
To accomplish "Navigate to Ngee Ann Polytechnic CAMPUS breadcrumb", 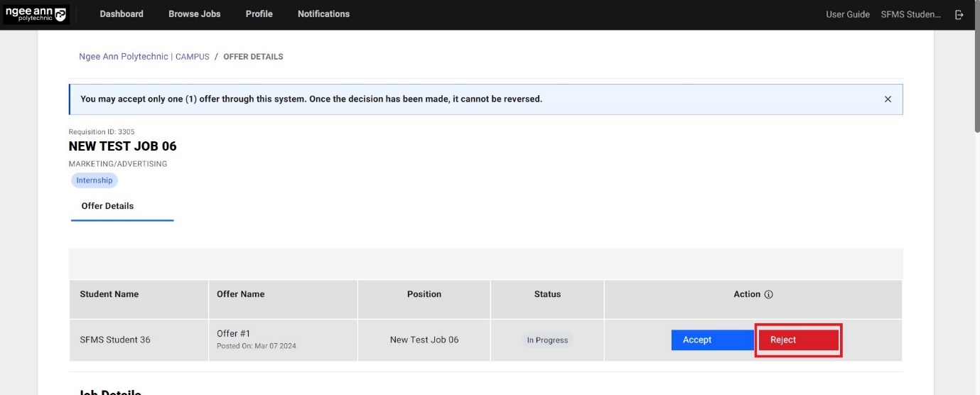I will tap(144, 57).
